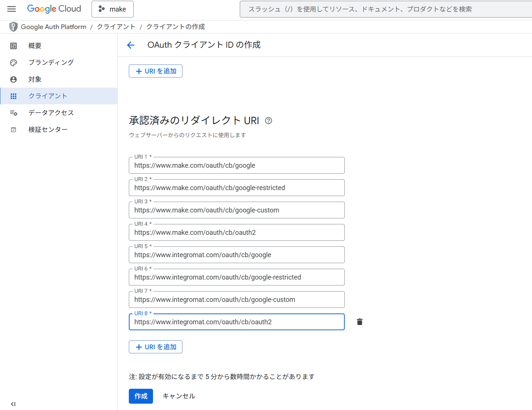
Task: Click the 検証センター checkbox icon
Action: click(13, 130)
